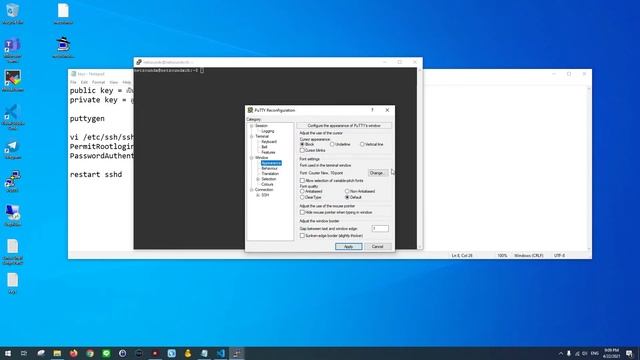The width and height of the screenshot is (640, 360).
Task: Open Notepad Format menu
Action: (98, 82)
